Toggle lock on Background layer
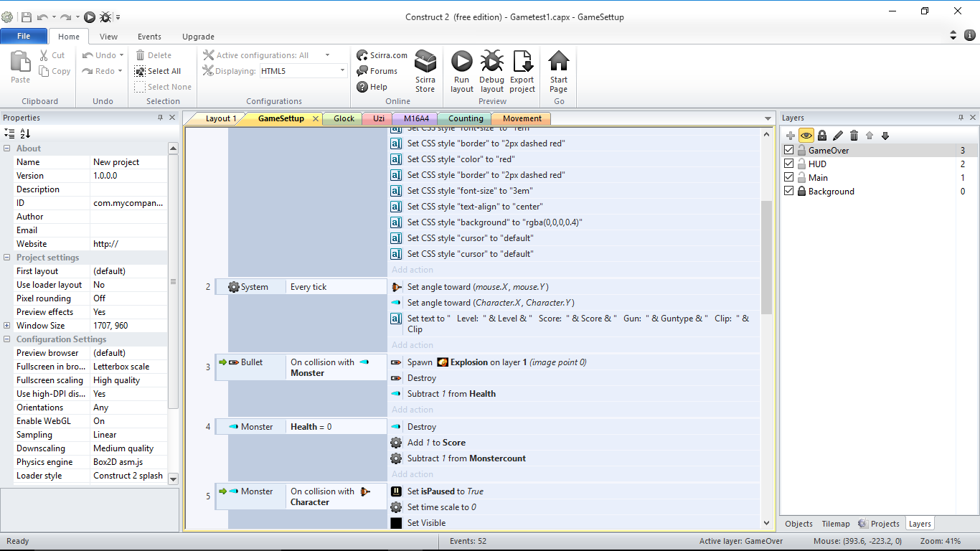The image size is (980, 551). point(801,192)
